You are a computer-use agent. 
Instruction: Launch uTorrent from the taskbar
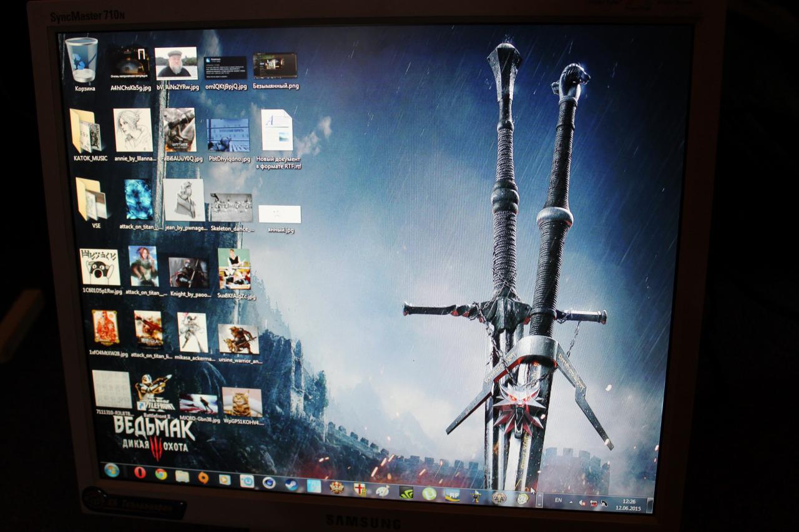(429, 493)
